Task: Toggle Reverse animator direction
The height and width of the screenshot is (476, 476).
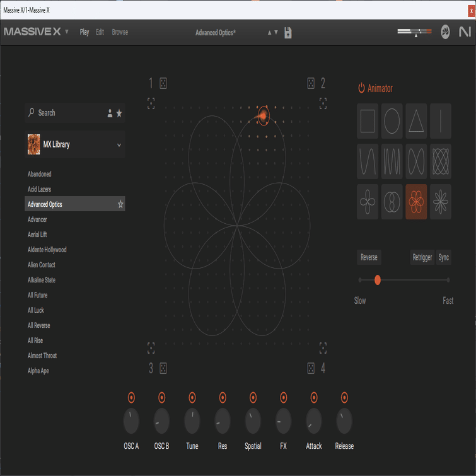Action: click(369, 257)
